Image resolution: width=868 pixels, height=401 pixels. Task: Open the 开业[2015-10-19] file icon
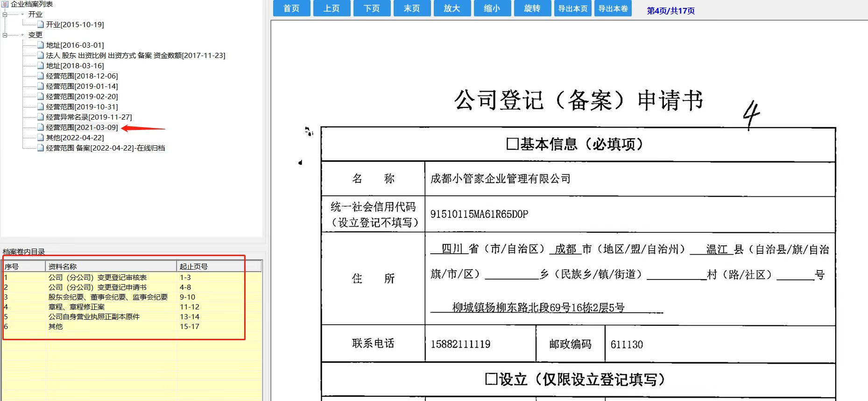(x=41, y=24)
